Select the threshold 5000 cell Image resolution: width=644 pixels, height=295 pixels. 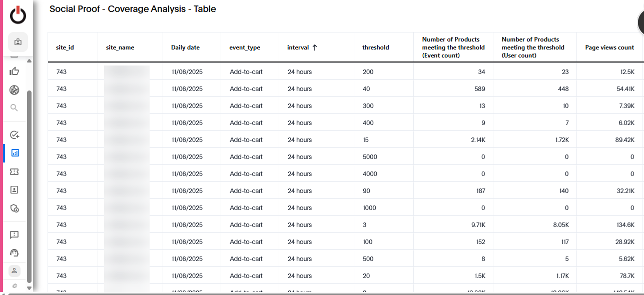coord(370,157)
